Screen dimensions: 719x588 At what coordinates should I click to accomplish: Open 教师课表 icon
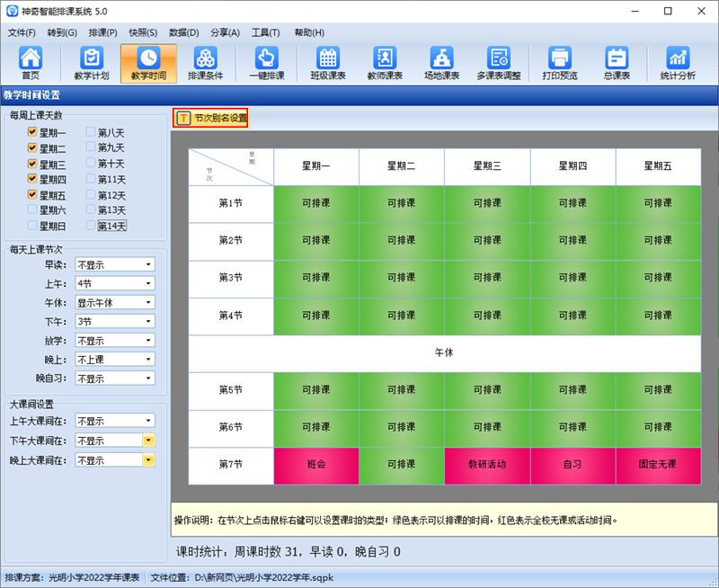385,63
